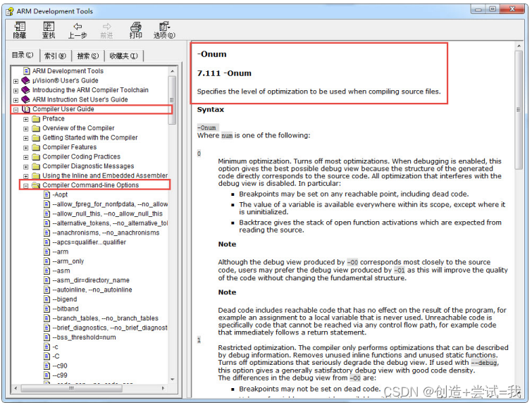Switch to the Favorites (收藏夹) tab
This screenshot has width=532, height=405.
click(x=124, y=56)
